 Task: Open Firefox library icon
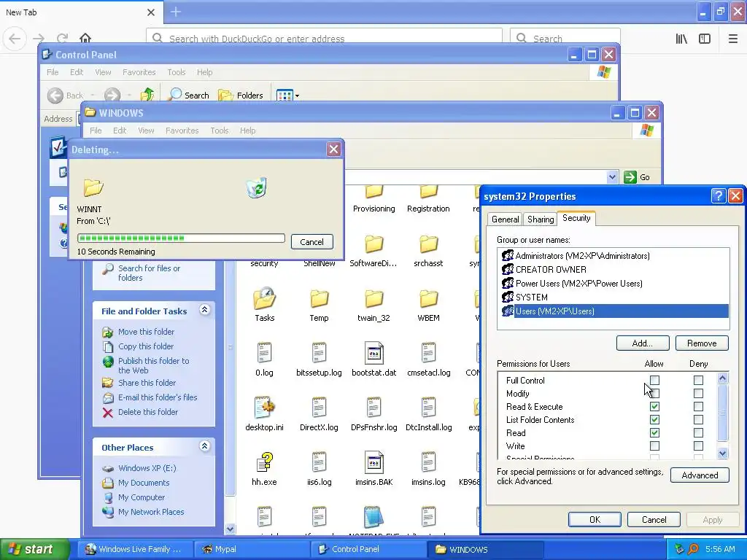click(681, 39)
